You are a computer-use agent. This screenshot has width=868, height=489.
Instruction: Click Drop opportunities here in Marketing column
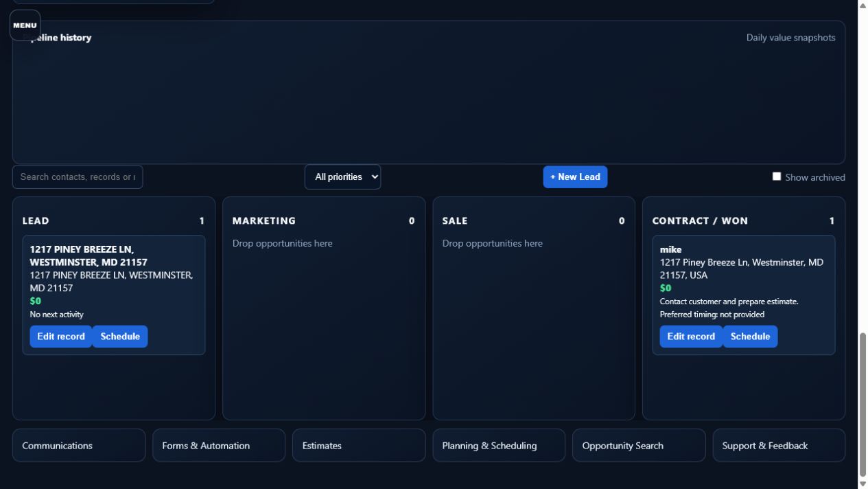(283, 243)
